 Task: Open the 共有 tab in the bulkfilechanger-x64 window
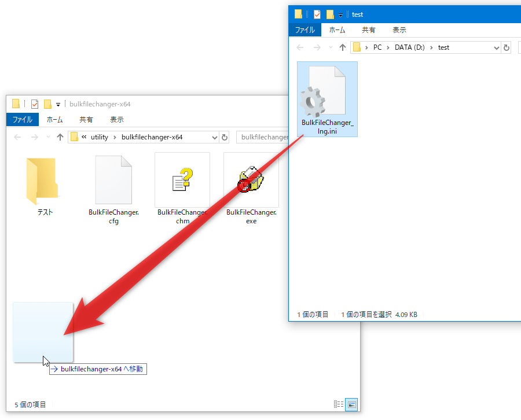tap(86, 120)
